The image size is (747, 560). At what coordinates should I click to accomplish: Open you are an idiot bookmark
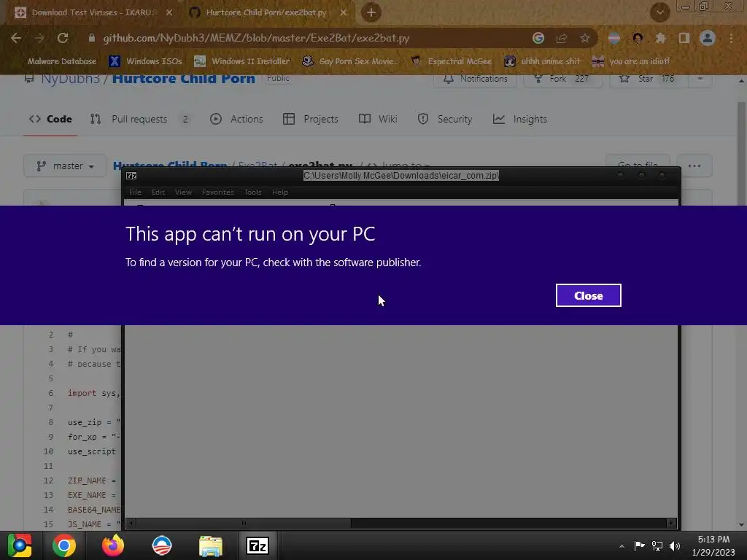pyautogui.click(x=631, y=61)
